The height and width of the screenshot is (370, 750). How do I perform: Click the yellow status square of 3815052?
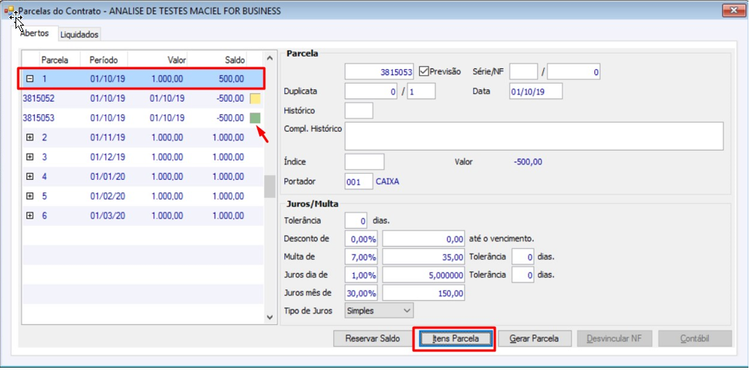(255, 98)
